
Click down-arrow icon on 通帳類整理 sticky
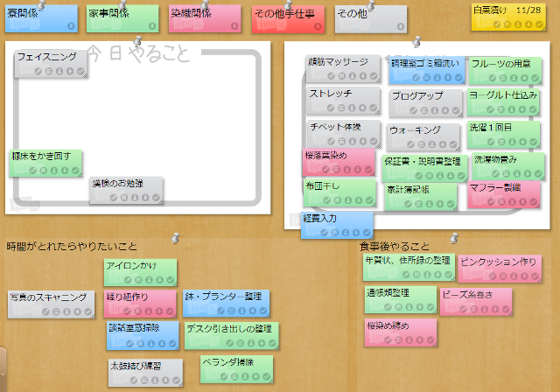coord(420,307)
